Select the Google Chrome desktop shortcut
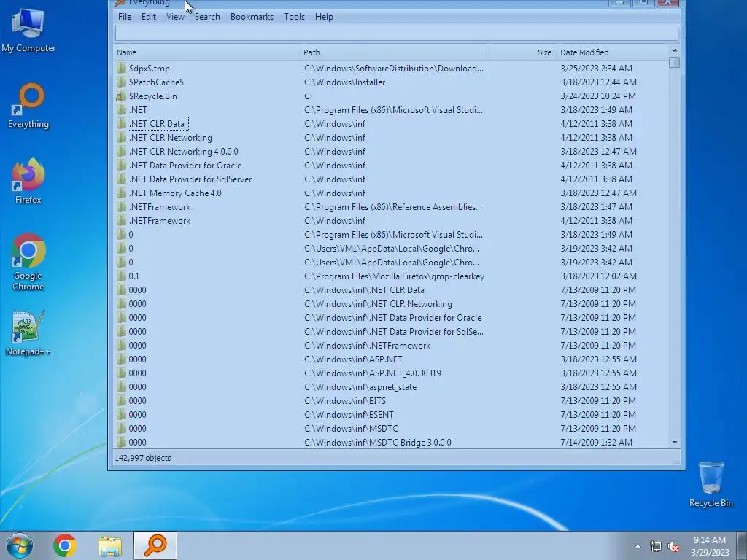 (x=28, y=262)
